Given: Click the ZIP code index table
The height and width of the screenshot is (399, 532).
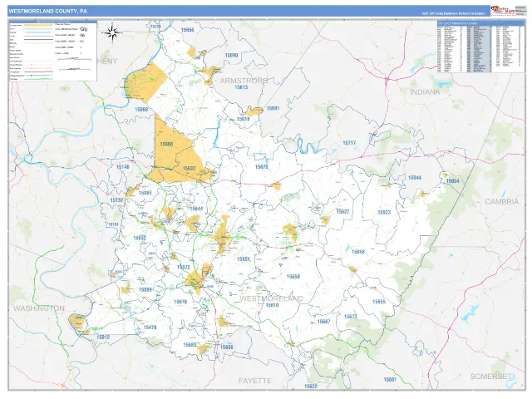Looking at the screenshot, I should tap(480, 47).
